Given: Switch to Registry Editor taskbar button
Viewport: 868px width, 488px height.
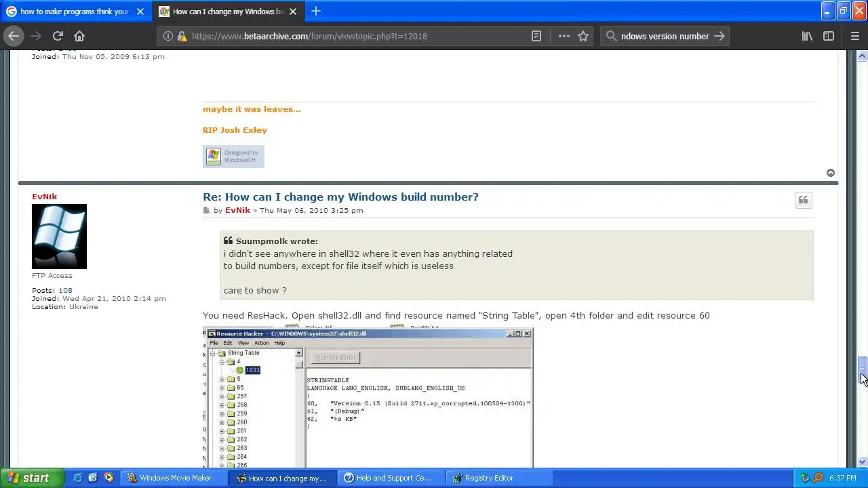Looking at the screenshot, I should coord(500,478).
